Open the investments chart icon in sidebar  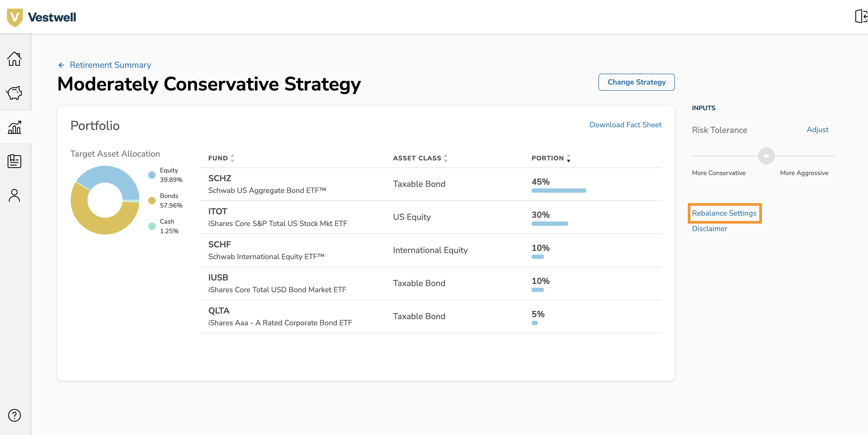point(15,128)
